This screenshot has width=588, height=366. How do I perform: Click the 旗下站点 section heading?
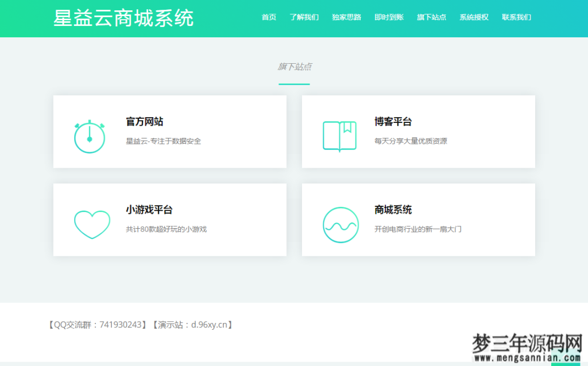click(294, 67)
